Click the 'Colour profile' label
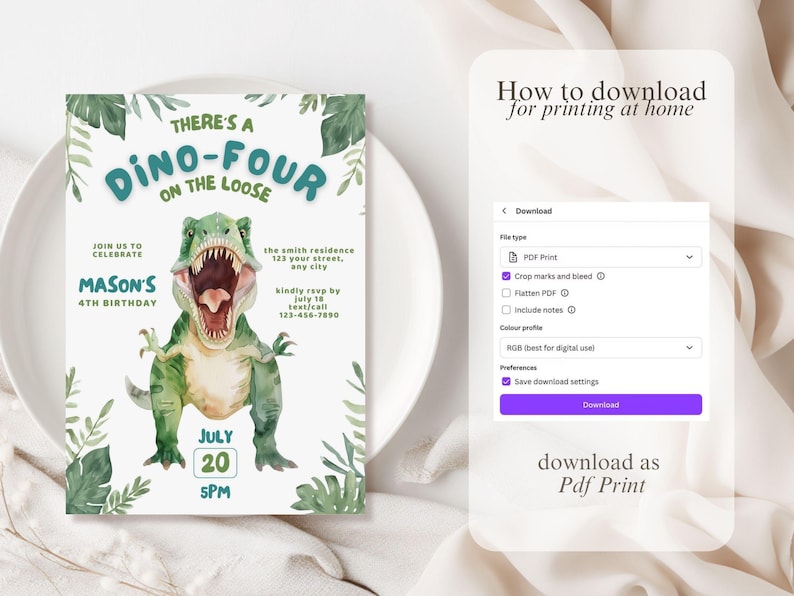 click(521, 328)
